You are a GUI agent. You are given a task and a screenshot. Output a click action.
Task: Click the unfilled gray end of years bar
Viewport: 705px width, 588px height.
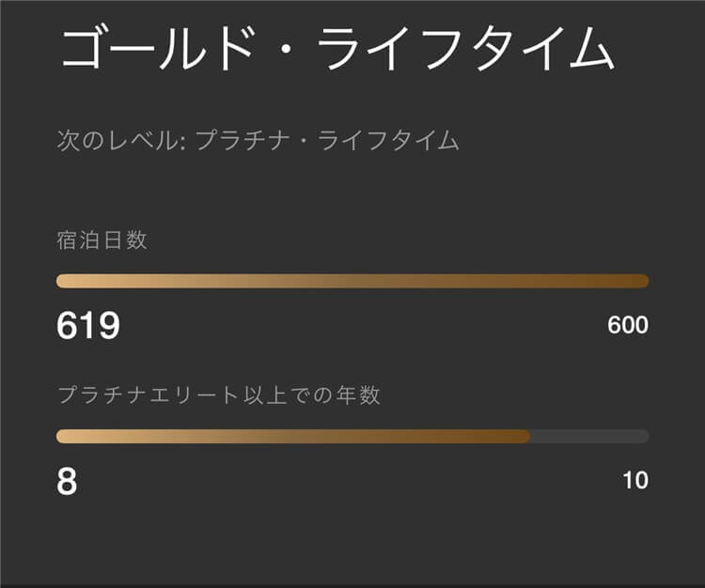592,436
